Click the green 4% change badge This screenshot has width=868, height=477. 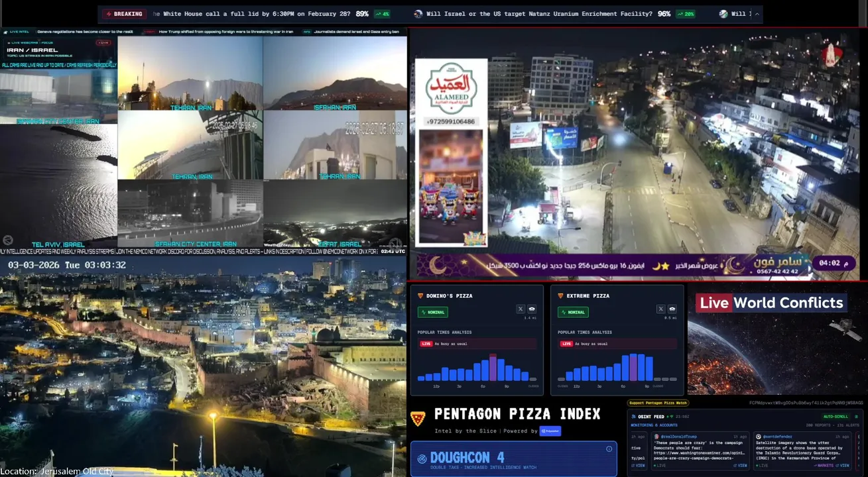pyautogui.click(x=383, y=14)
